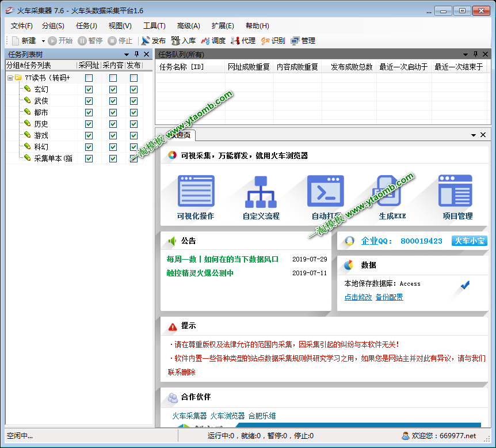Screen dimensions: 496x448
Task: Uncheck 采网址 for the 科幻 task
Action: click(x=89, y=147)
